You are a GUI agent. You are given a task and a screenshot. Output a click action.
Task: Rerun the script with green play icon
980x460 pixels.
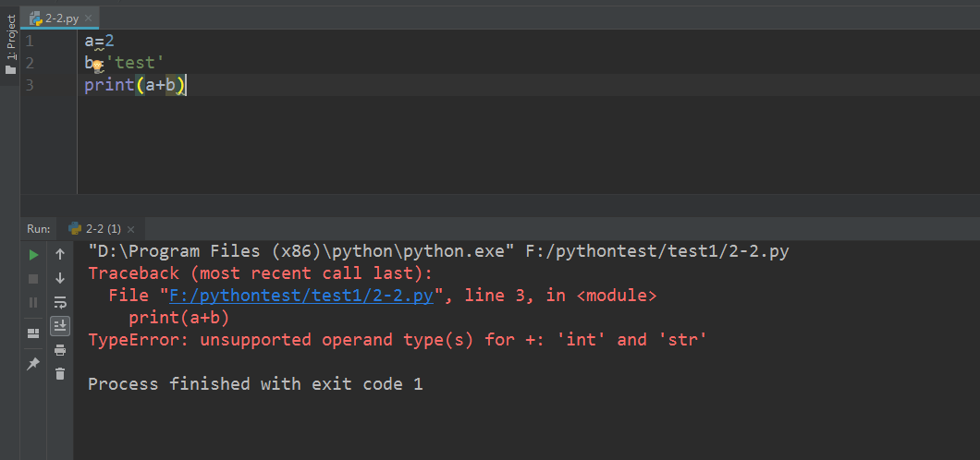coord(34,255)
